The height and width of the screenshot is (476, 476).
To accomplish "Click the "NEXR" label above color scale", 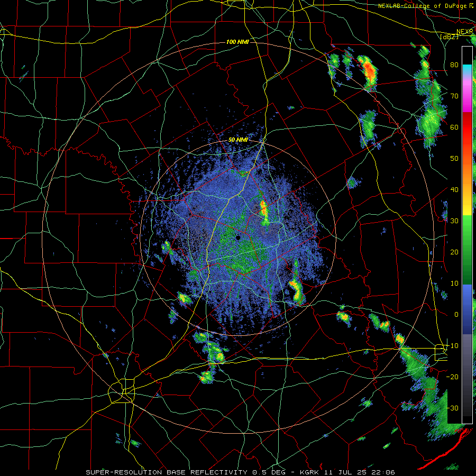I will click(465, 32).
